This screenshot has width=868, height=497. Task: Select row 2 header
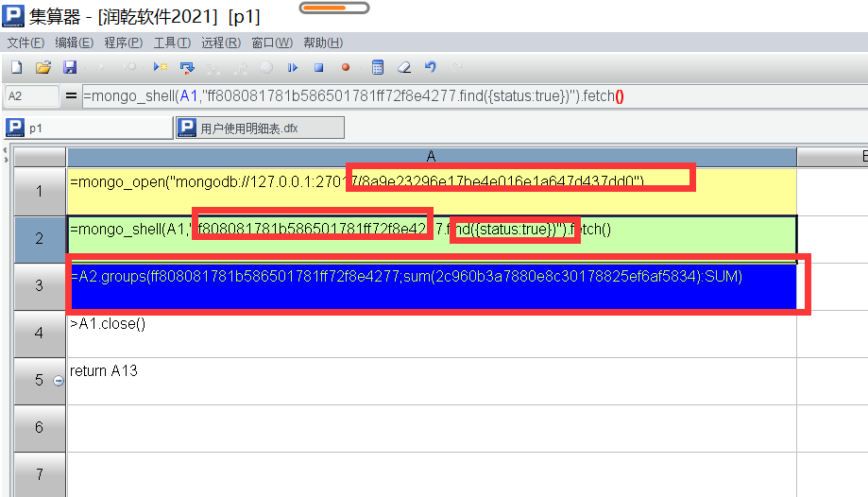[40, 239]
